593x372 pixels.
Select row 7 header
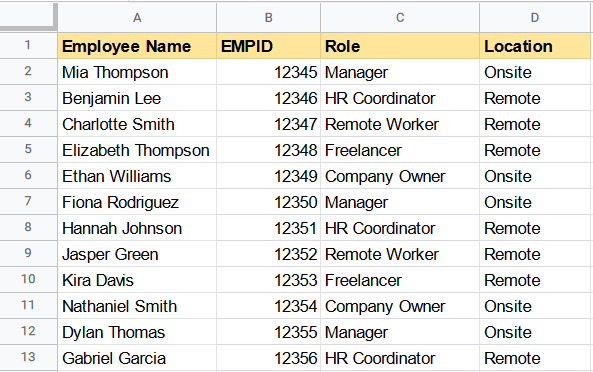[28, 202]
